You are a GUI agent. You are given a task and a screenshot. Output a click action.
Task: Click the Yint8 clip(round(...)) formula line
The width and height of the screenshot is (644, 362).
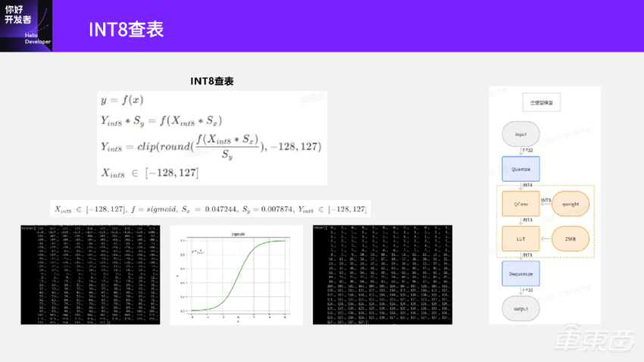point(211,145)
